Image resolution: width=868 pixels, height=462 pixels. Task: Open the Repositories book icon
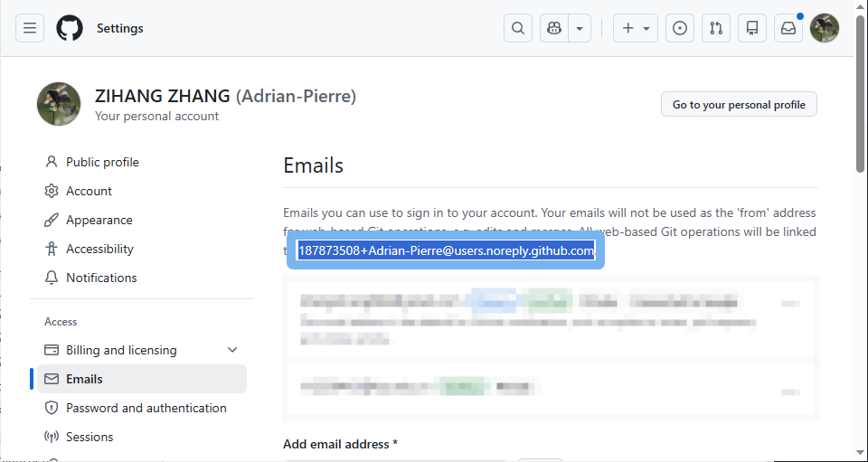752,28
